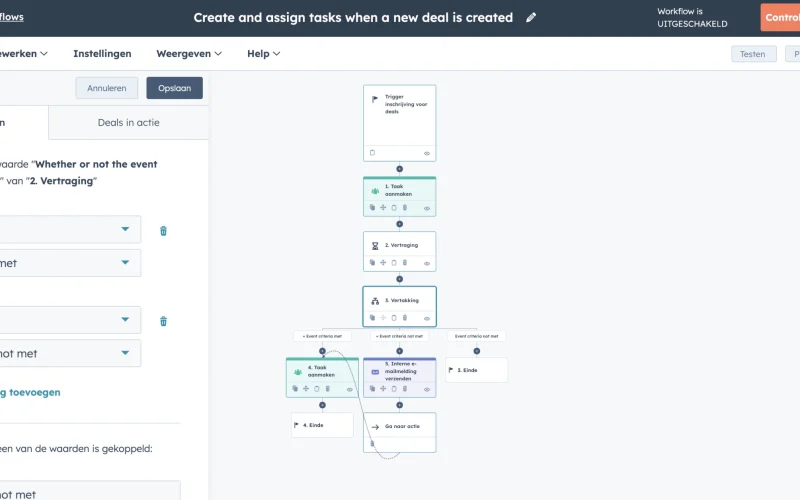
Task: Toggle eye icon on the Trigger card
Action: coord(427,153)
